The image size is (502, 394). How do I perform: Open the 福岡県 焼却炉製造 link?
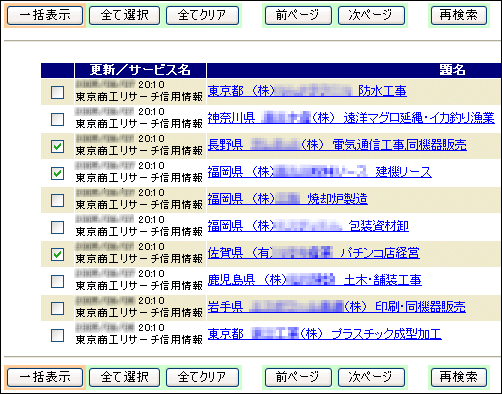[288, 199]
